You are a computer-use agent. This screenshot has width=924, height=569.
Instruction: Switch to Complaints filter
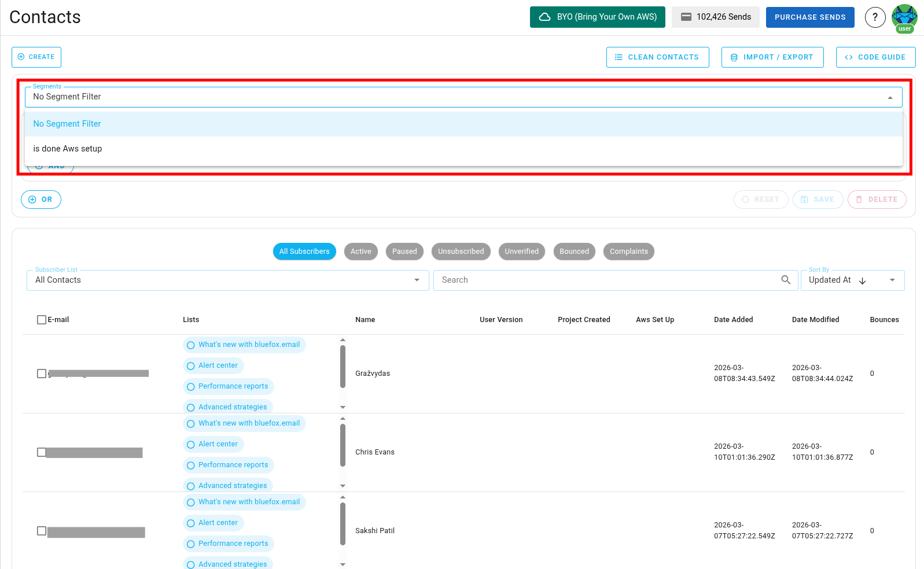(x=629, y=252)
